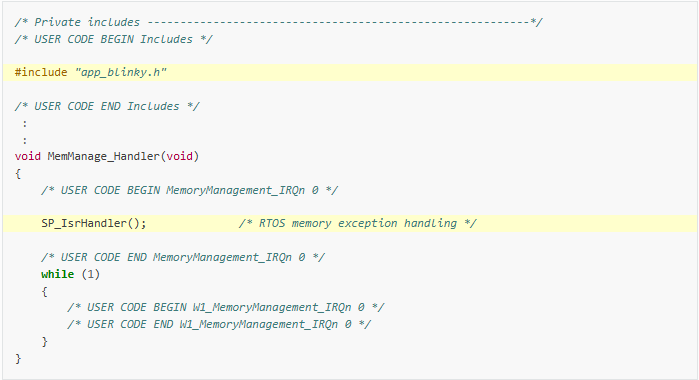Screen dimensions: 699x380
Task: Click the while loop's opening brace
Action: [44, 292]
